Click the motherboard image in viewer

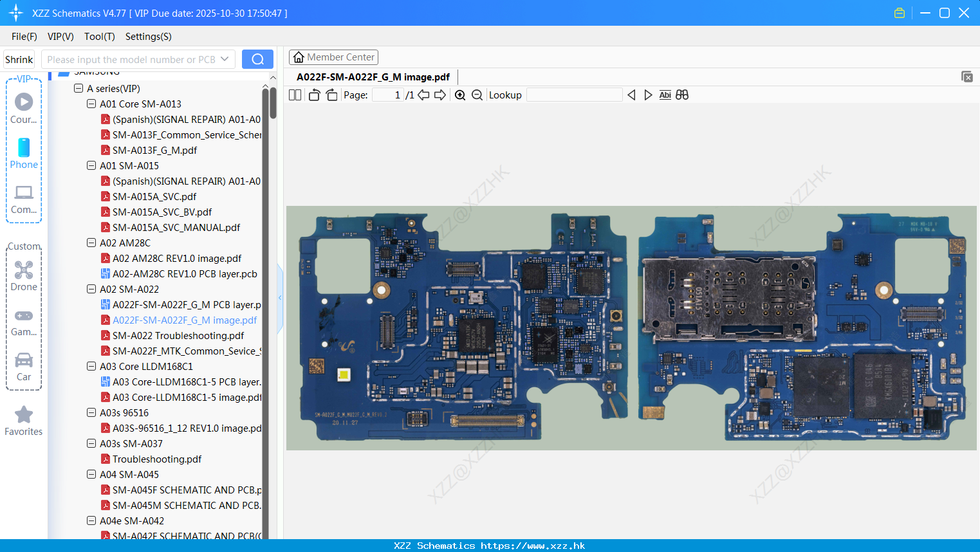click(631, 327)
